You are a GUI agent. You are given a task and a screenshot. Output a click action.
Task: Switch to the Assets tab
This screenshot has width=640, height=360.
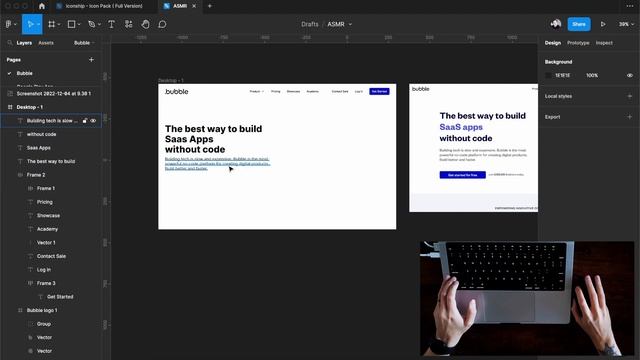[x=46, y=42]
